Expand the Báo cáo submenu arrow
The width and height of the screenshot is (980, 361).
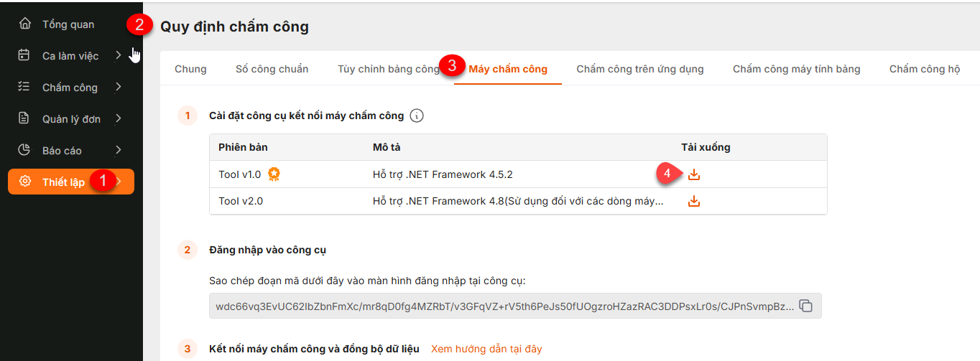tap(119, 150)
